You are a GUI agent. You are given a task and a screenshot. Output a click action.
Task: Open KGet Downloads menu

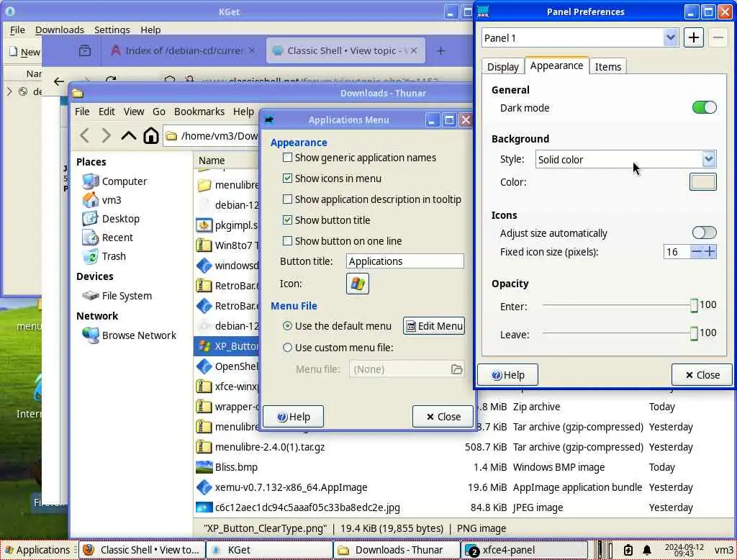60,30
